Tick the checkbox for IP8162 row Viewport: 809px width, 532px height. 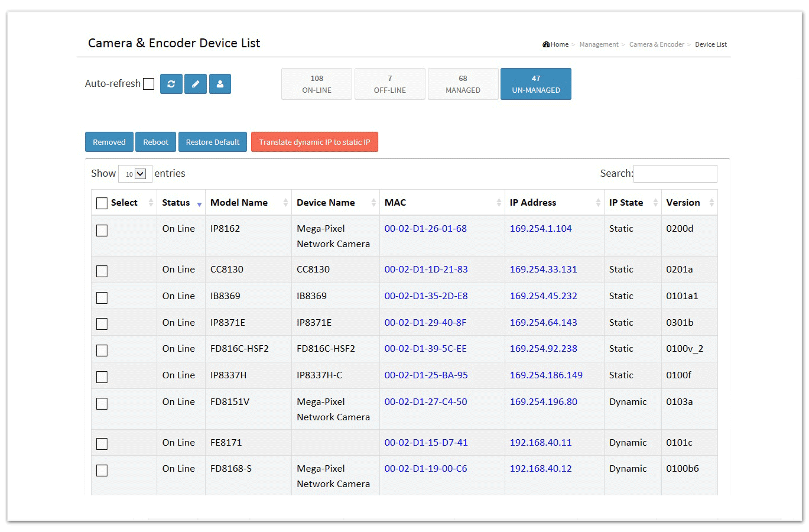click(102, 231)
